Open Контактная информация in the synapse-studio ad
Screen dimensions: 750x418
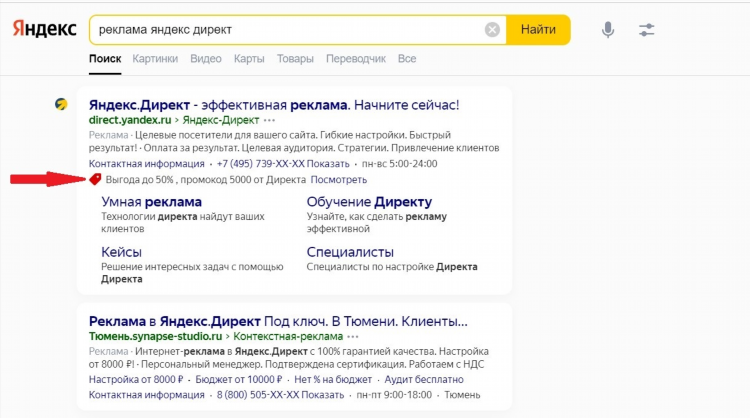tap(146, 395)
